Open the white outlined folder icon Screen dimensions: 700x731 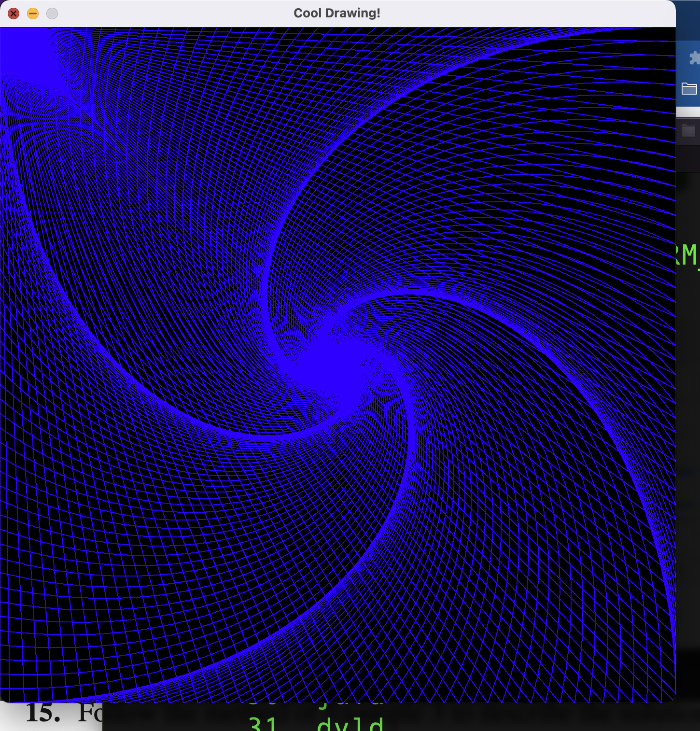tap(689, 88)
